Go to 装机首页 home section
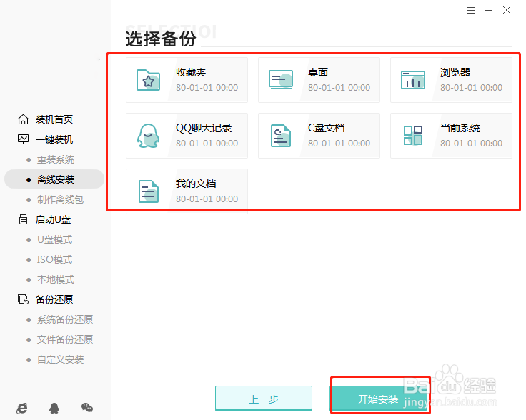 (x=54, y=119)
